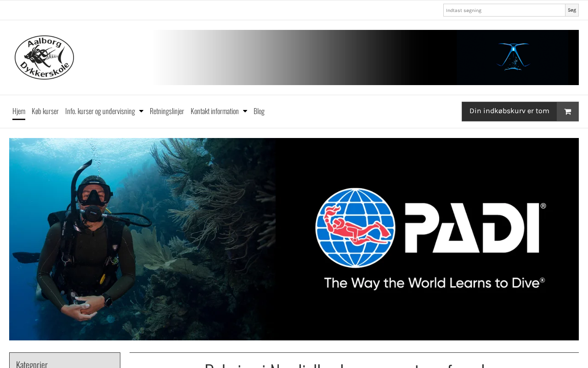Screen dimensions: 588x368
Task: Click the Søg search button
Action: pyautogui.click(x=572, y=10)
